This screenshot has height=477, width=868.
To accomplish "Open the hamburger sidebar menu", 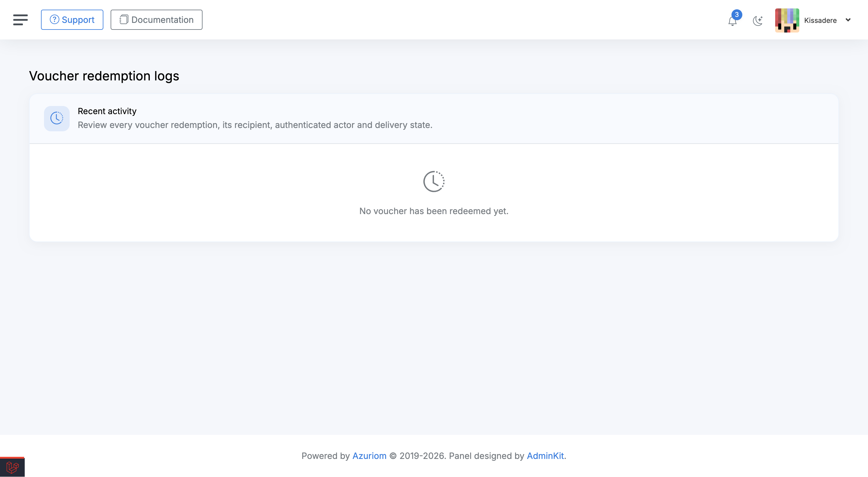I will (20, 20).
